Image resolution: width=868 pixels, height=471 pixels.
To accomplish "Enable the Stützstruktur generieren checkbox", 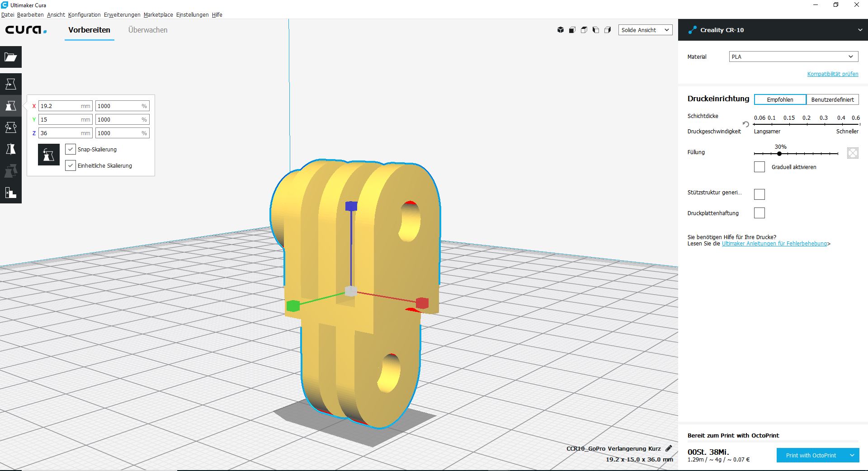I will [759, 194].
